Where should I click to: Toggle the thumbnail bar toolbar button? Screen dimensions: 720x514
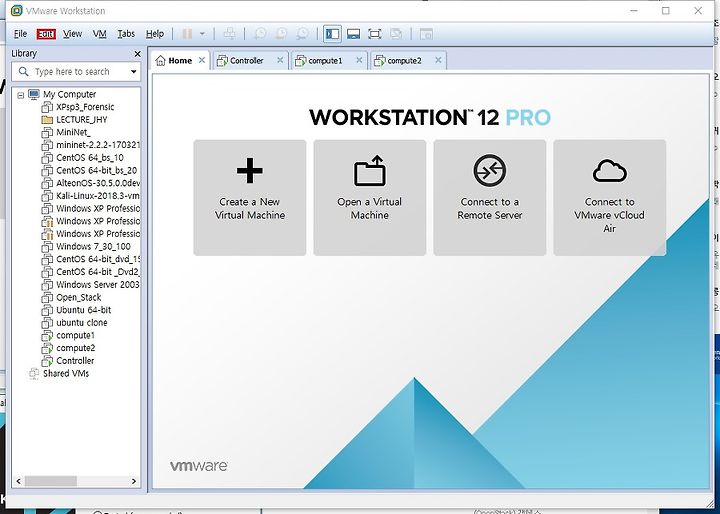pos(353,34)
